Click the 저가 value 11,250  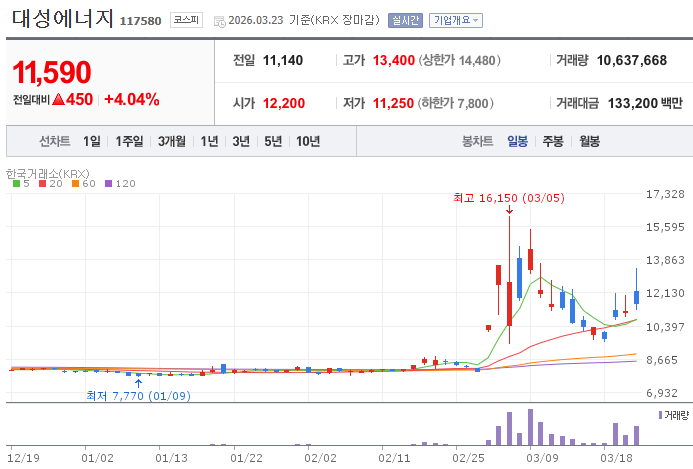point(393,103)
